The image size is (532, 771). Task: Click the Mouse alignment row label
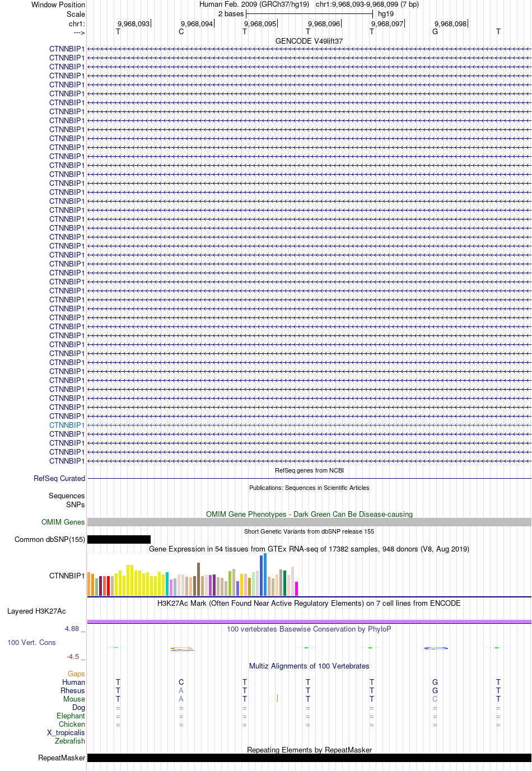point(74,699)
